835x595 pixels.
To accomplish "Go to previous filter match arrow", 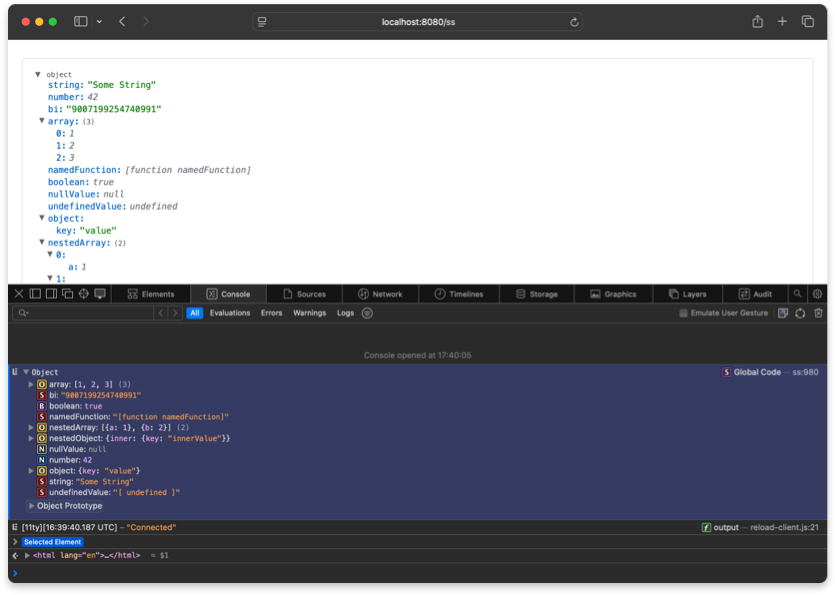I will (161, 313).
